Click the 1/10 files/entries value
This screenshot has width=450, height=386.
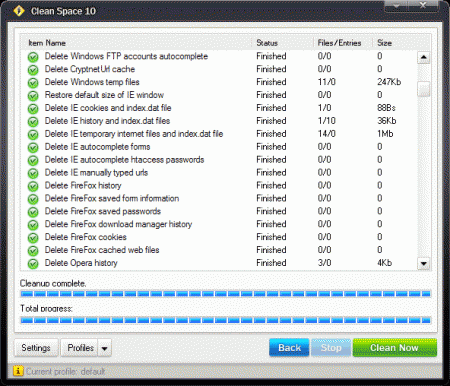pyautogui.click(x=327, y=121)
